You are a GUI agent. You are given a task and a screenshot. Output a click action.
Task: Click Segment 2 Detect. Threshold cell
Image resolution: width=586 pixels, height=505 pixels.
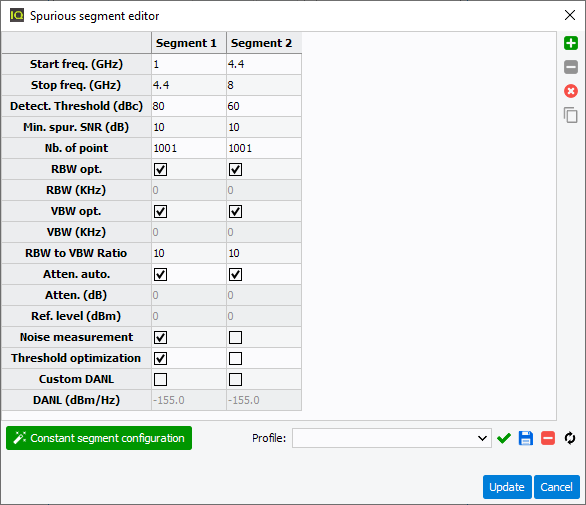pyautogui.click(x=264, y=106)
